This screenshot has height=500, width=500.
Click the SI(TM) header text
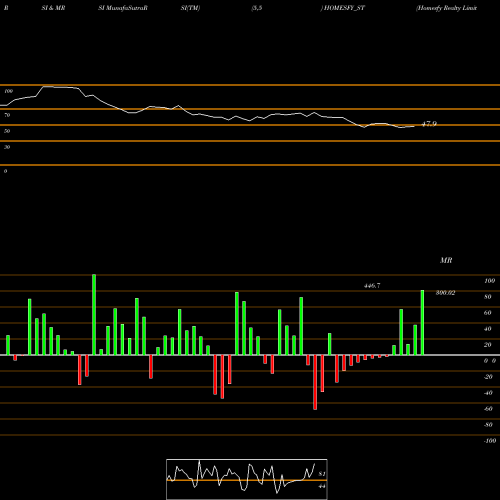190,8
